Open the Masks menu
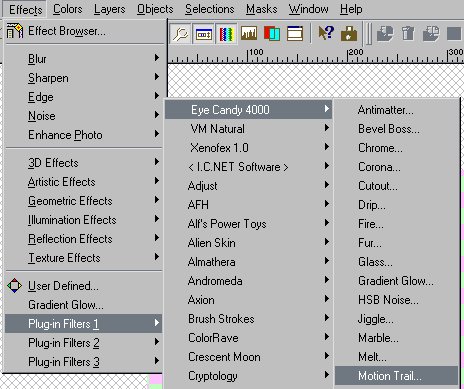The width and height of the screenshot is (464, 389). click(x=261, y=9)
